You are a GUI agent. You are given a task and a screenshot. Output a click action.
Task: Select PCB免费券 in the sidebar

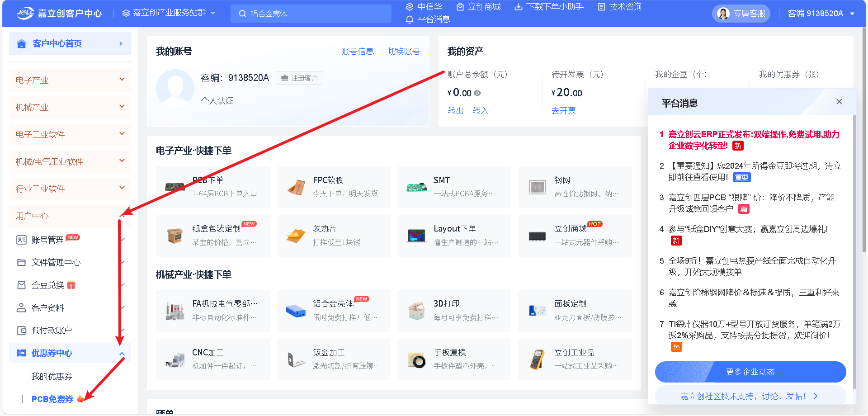52,399
